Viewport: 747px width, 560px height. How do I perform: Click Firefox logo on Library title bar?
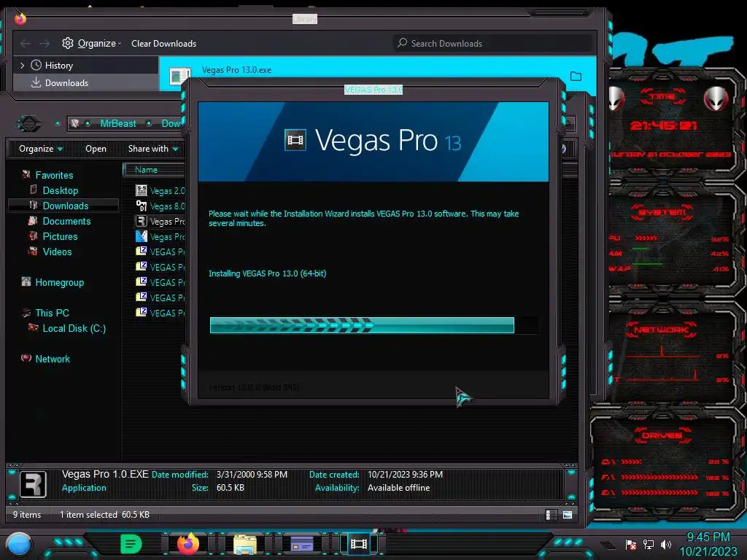[x=20, y=18]
